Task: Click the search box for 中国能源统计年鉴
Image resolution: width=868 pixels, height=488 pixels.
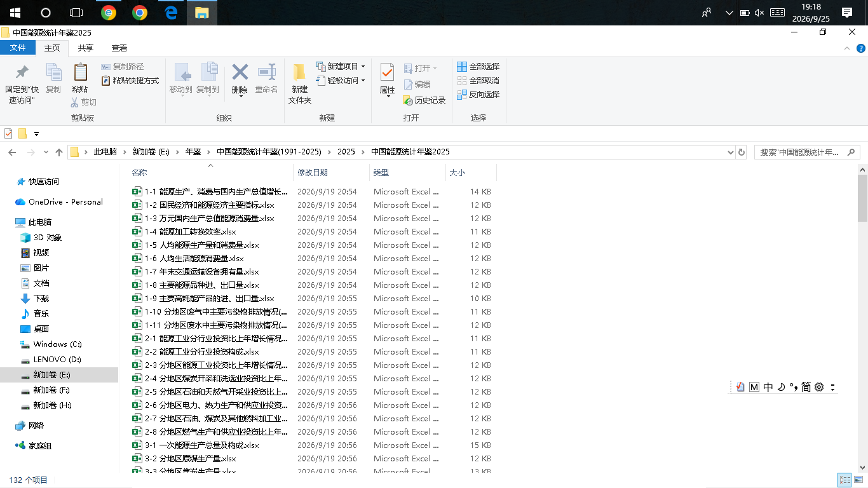Action: click(x=807, y=152)
